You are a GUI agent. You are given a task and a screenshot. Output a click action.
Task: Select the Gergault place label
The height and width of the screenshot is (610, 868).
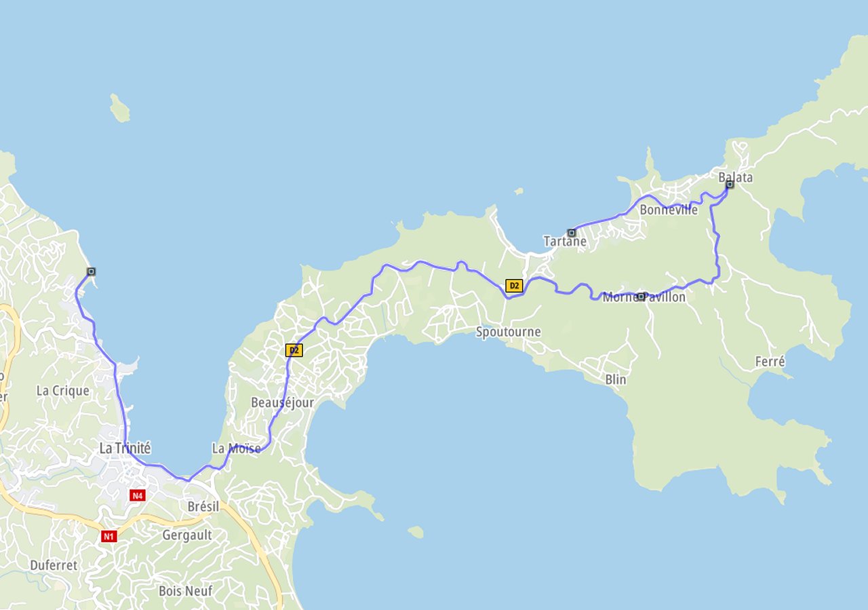click(187, 535)
